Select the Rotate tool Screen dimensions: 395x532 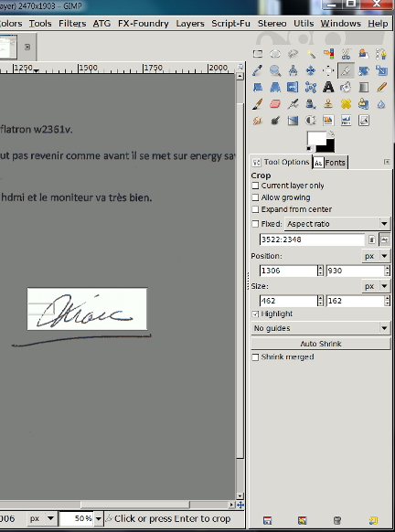363,70
